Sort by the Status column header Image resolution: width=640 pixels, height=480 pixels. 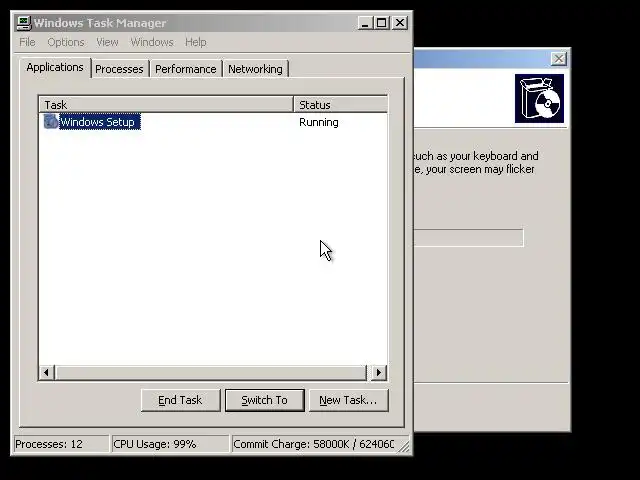pyautogui.click(x=340, y=104)
